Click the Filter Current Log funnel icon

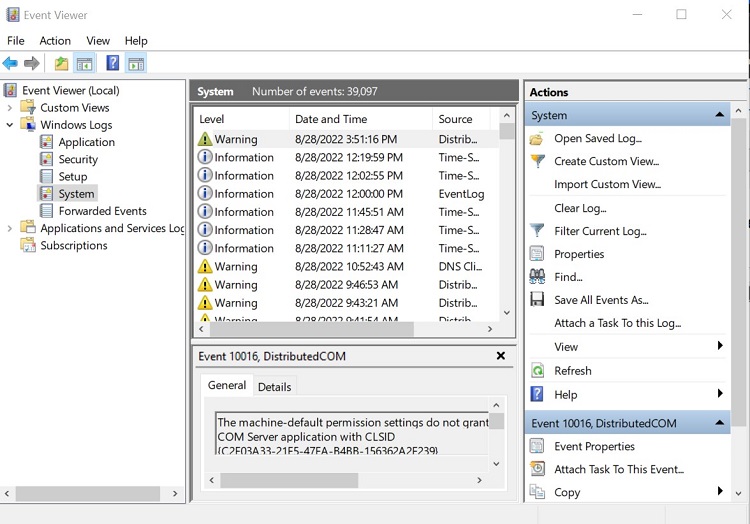537,231
